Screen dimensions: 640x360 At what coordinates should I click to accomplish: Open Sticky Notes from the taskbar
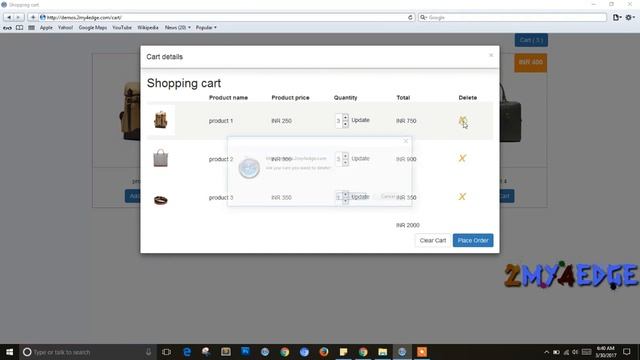(343, 352)
